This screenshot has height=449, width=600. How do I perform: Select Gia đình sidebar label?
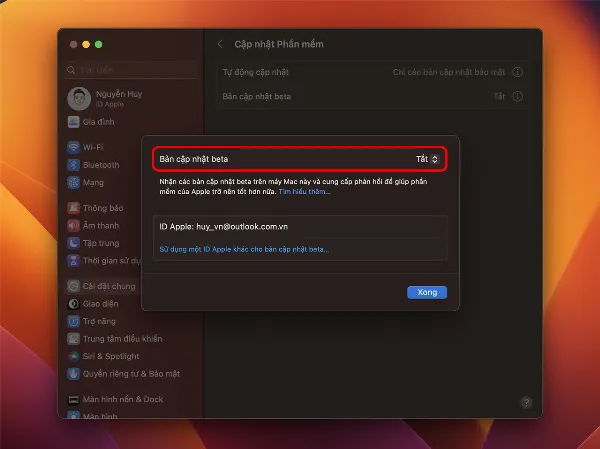tap(98, 122)
